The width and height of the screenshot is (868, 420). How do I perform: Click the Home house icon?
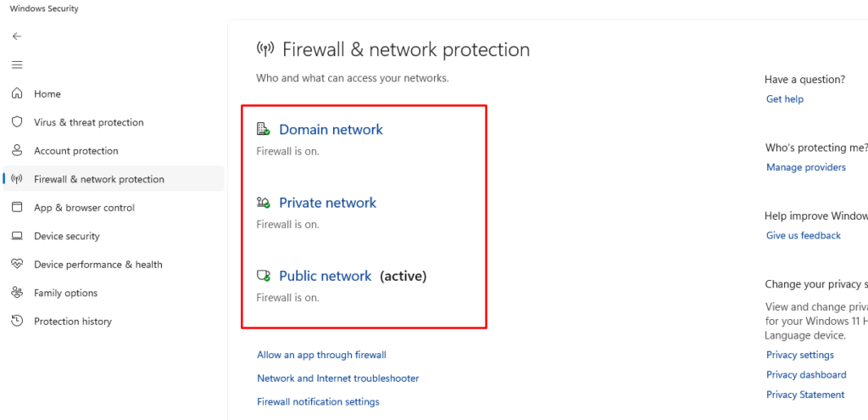click(x=17, y=94)
